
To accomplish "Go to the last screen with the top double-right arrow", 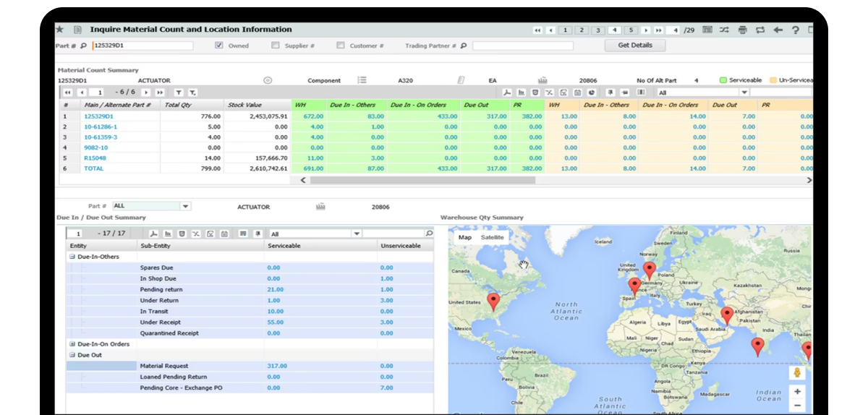I will (658, 30).
